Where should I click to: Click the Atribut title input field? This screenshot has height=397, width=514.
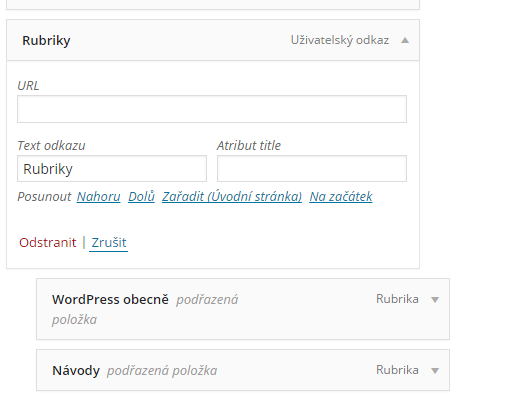[312, 169]
